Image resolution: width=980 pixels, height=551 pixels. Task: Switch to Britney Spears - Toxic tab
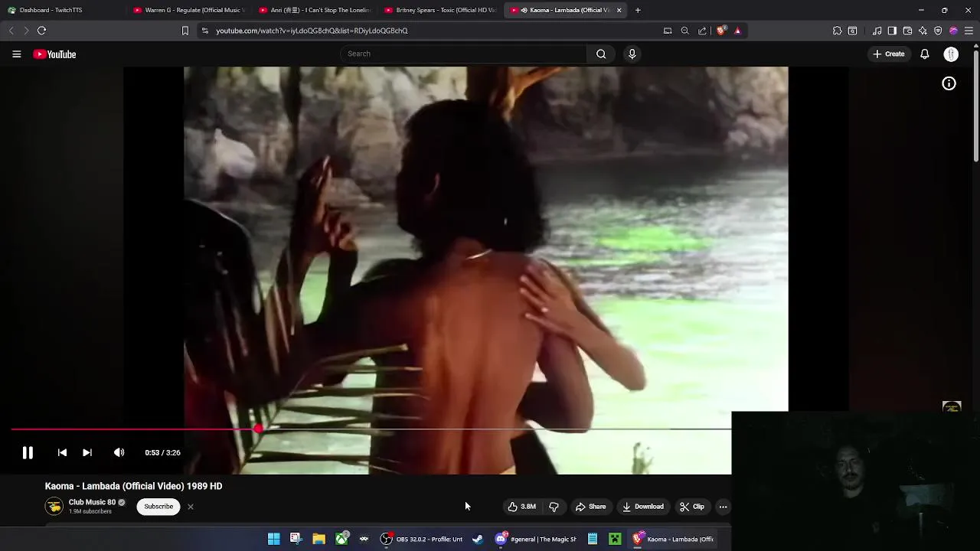click(x=440, y=10)
